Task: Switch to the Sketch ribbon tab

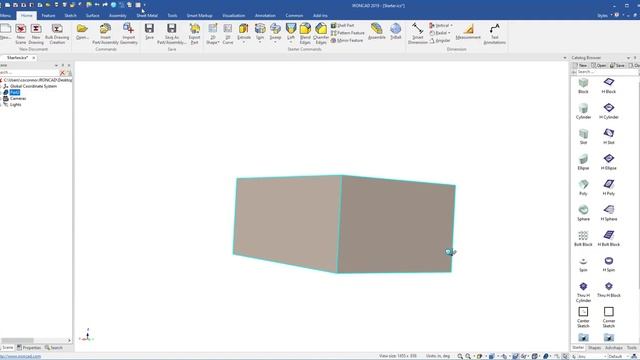Action: (x=70, y=16)
